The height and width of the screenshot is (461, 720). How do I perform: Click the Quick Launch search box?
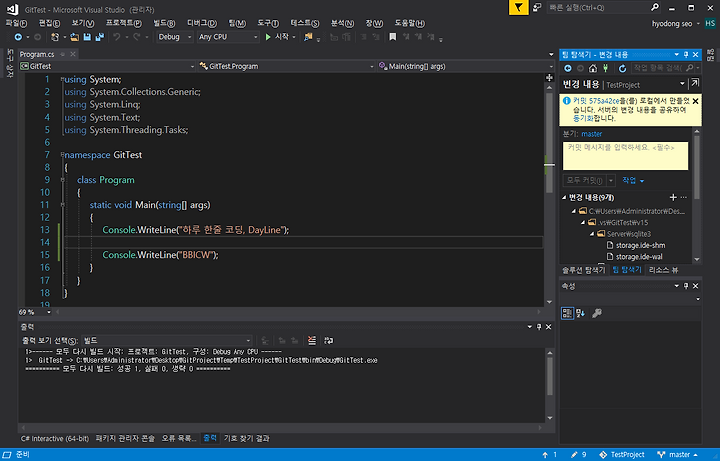click(603, 7)
